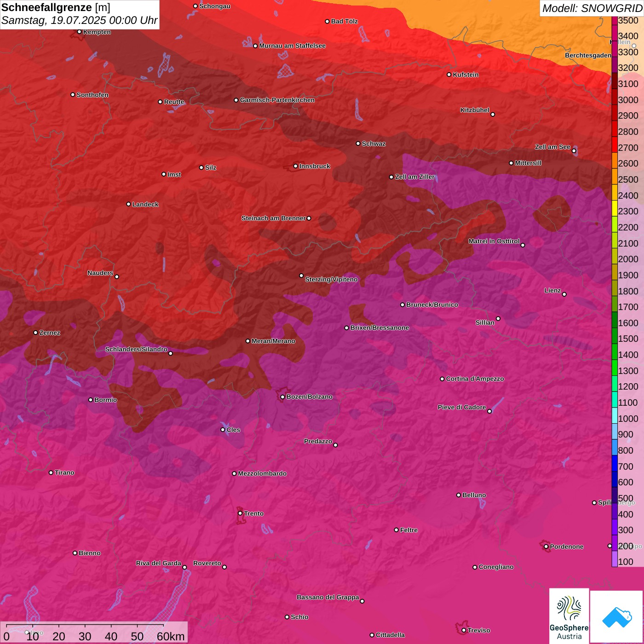Screen dimensions: 644x644
Task: Click the Garmisch-Partenkirchen label
Action: pyautogui.click(x=277, y=100)
